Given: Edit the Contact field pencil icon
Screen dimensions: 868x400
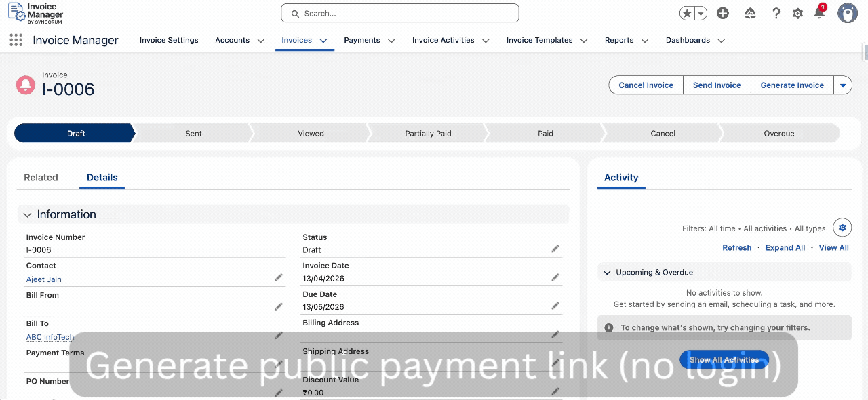Looking at the screenshot, I should [x=279, y=277].
